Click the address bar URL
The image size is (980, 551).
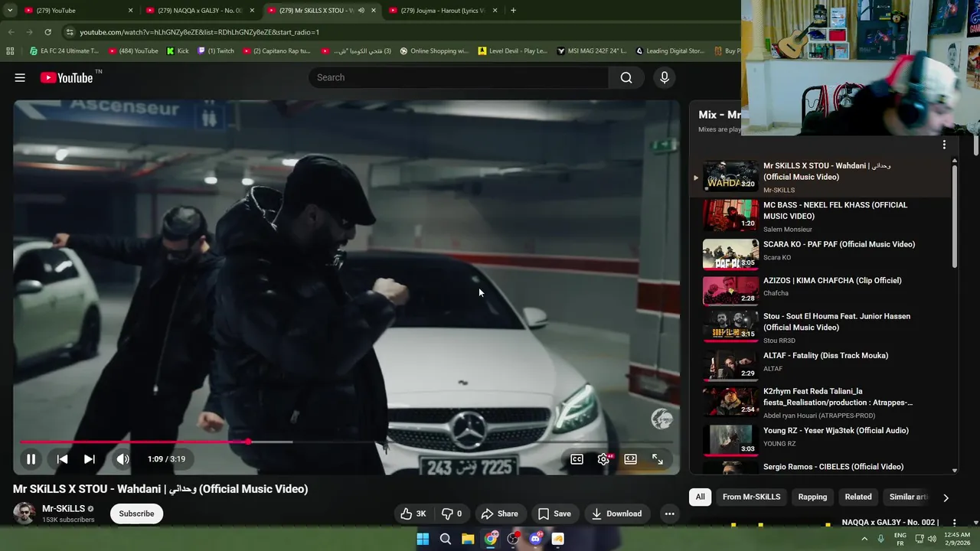coord(199,32)
